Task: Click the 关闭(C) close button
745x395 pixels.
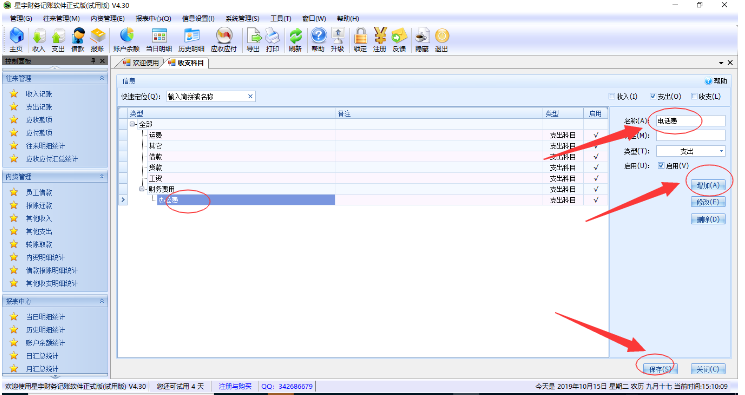Action: coord(708,369)
